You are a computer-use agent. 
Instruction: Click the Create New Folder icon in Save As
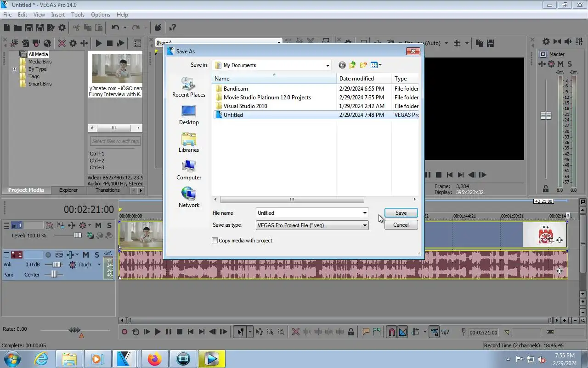click(x=363, y=65)
